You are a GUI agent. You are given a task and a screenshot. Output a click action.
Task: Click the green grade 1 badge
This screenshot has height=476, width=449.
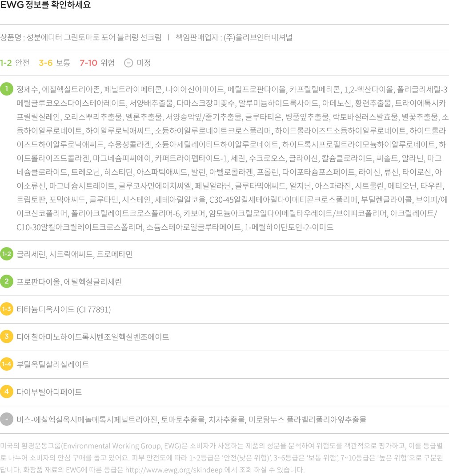[7, 89]
